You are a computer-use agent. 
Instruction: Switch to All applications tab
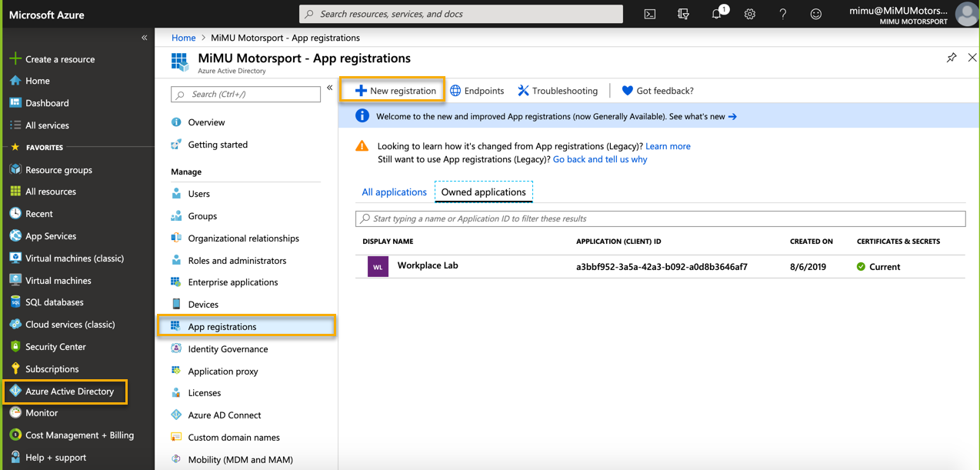394,192
